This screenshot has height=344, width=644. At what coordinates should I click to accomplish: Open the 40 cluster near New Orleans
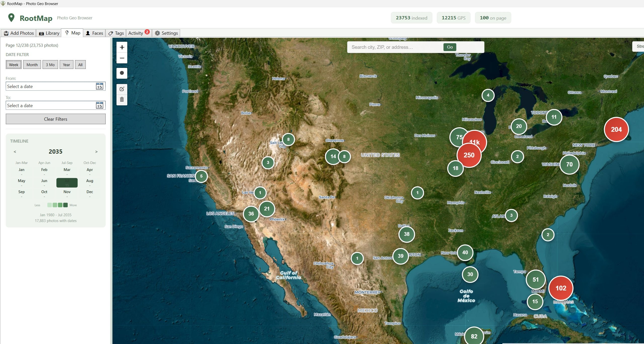click(x=465, y=252)
